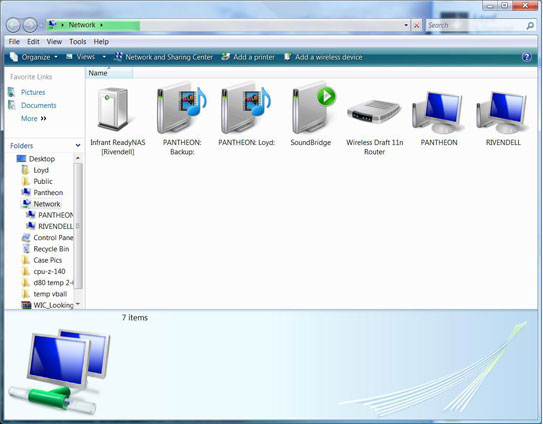
Task: Select Loyd folder in tree
Action: (x=41, y=170)
